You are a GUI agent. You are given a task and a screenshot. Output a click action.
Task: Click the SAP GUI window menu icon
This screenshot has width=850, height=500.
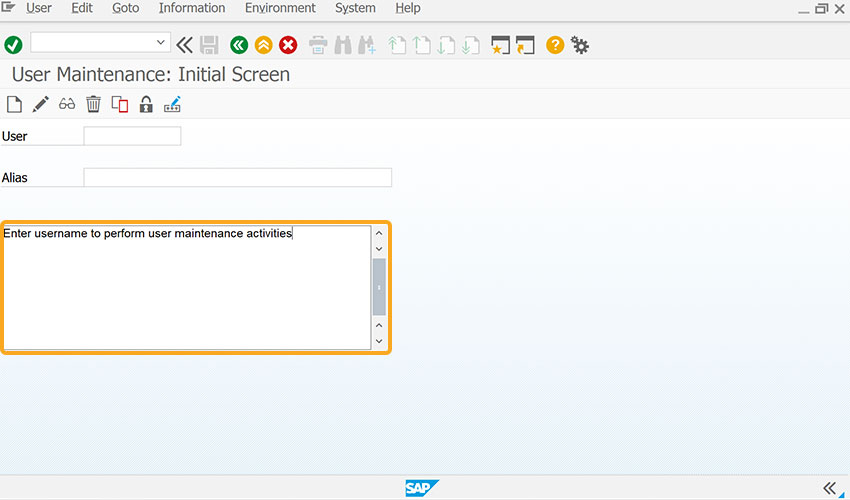pyautogui.click(x=9, y=8)
